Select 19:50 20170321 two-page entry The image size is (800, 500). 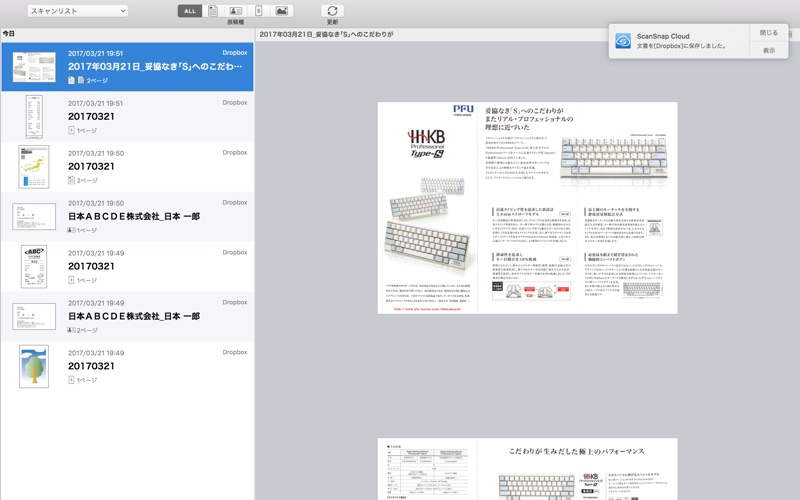pyautogui.click(x=128, y=167)
